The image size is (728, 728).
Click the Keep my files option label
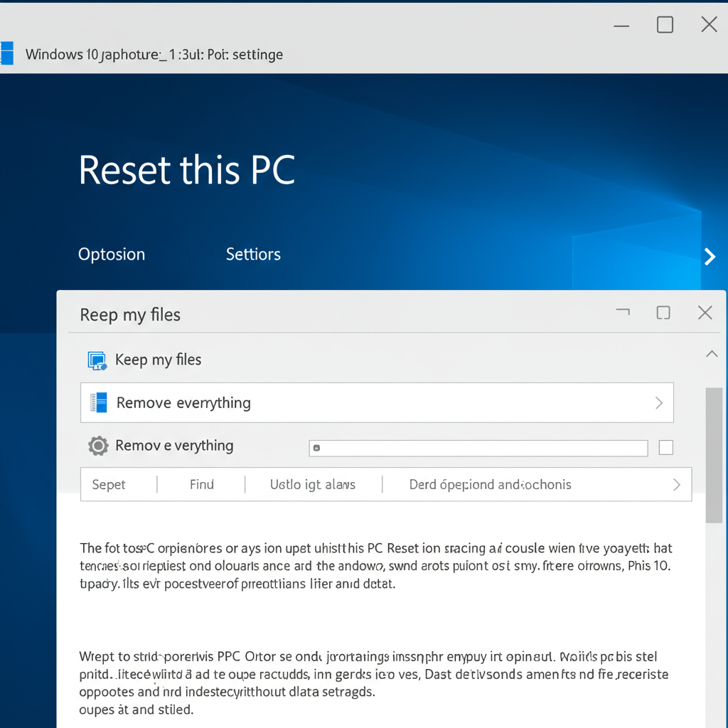pos(158,360)
